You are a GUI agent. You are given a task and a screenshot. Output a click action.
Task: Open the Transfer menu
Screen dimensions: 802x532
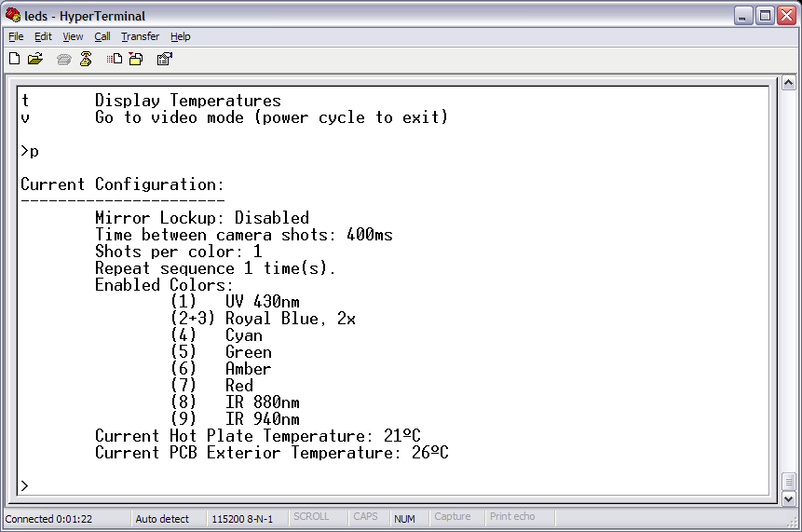140,36
